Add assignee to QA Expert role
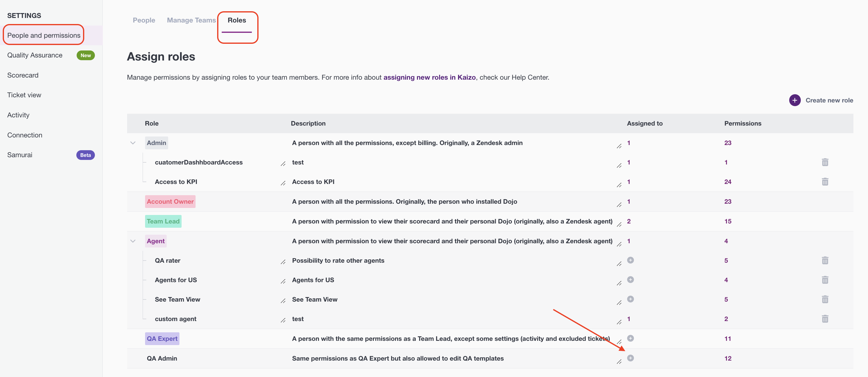This screenshot has height=377, width=868. 630,338
